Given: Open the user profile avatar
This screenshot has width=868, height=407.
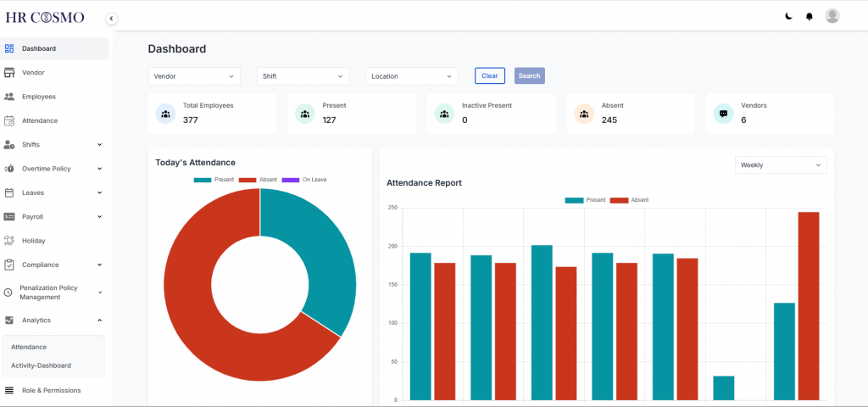Looking at the screenshot, I should click(x=832, y=16).
